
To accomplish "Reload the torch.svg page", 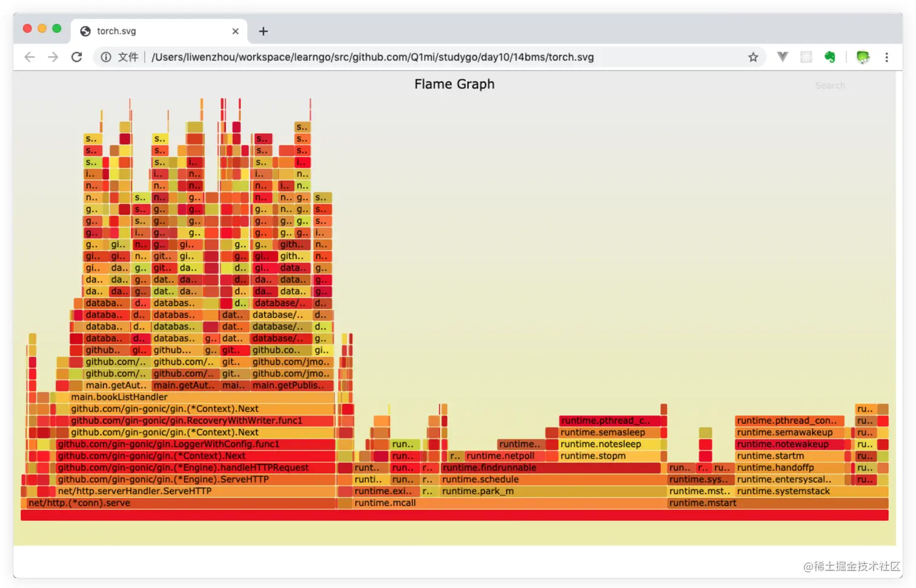I will click(76, 57).
